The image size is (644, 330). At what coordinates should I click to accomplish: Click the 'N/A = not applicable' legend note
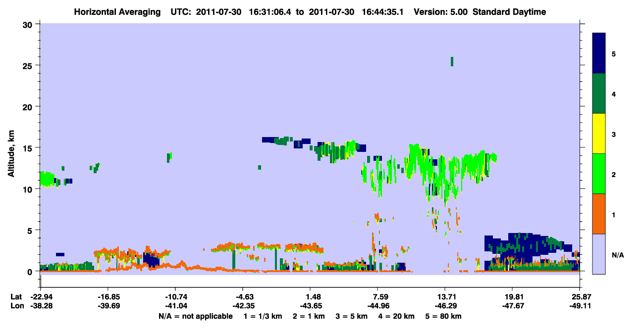coord(195,316)
